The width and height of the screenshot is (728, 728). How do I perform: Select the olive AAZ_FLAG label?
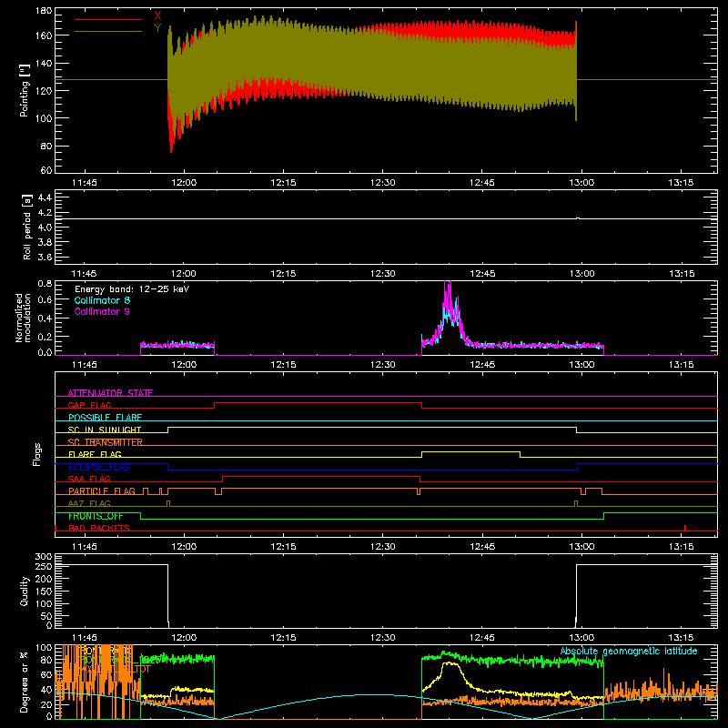[89, 503]
